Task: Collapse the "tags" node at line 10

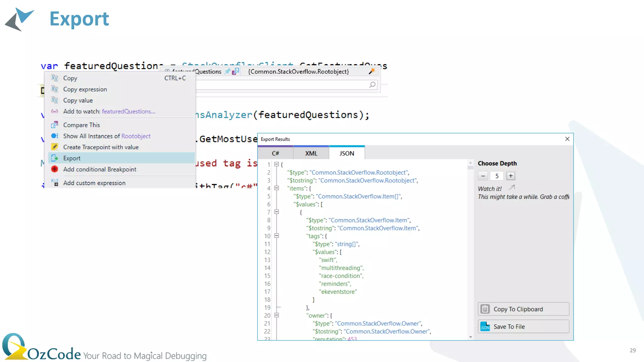Action: 277,236
